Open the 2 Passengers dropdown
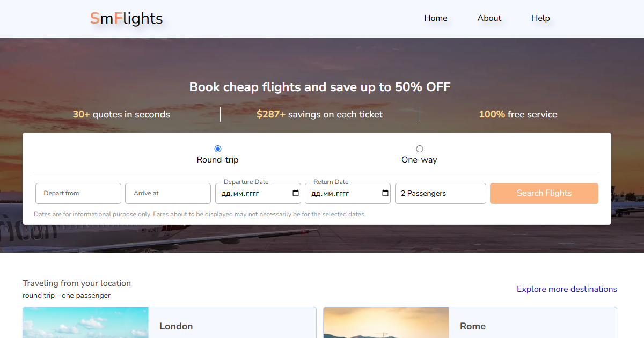644x338 pixels. point(440,194)
